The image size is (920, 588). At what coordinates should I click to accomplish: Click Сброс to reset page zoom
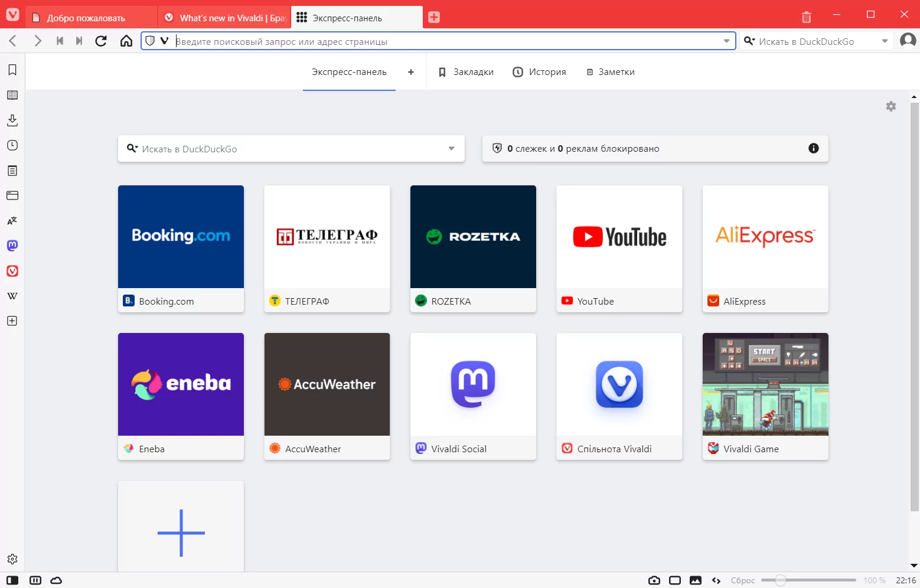743,580
